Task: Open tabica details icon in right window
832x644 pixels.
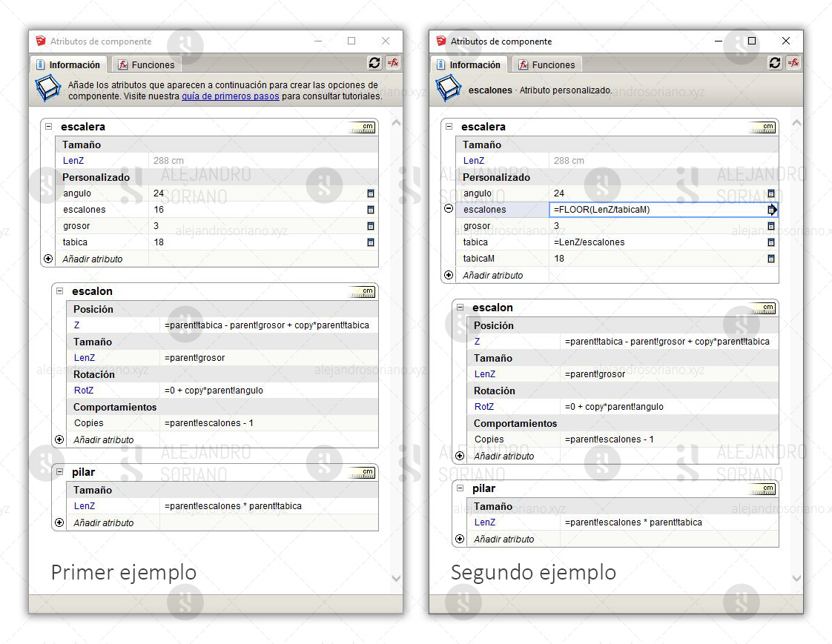Action: (771, 242)
